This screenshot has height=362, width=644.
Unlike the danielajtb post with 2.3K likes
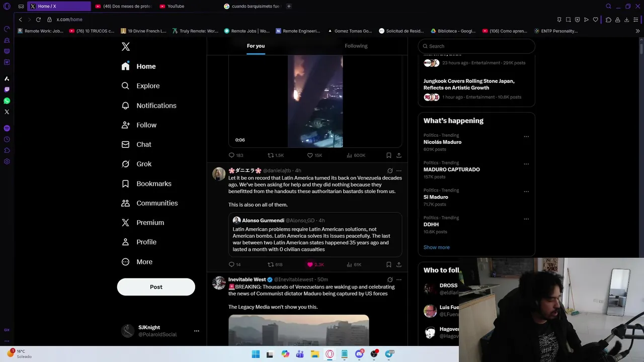[x=315, y=264]
